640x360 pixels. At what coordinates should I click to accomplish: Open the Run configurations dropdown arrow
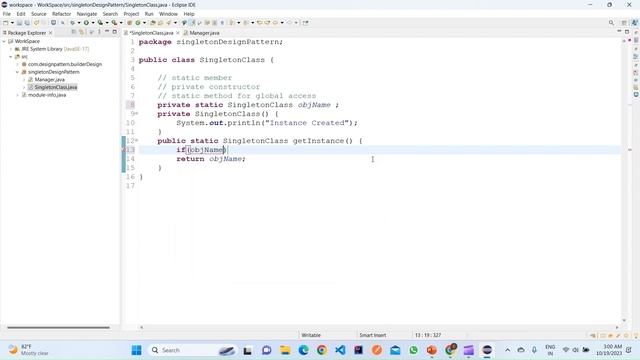93,23
